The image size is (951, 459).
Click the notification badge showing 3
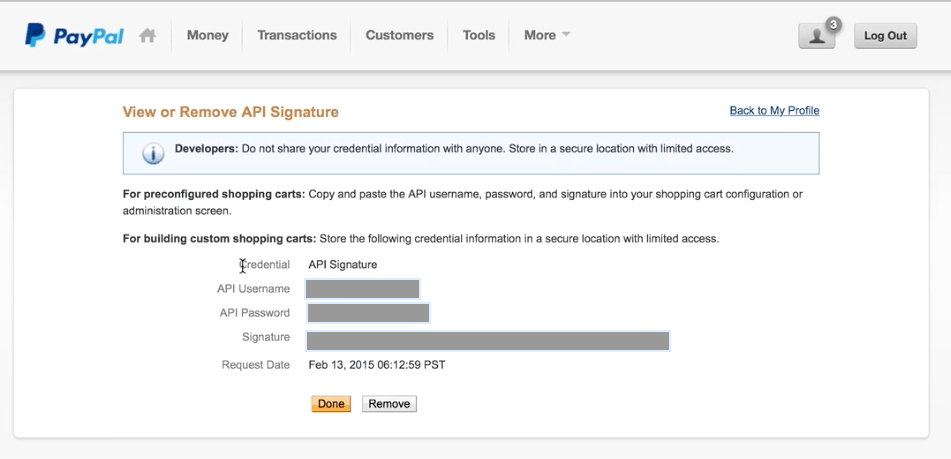coord(834,25)
